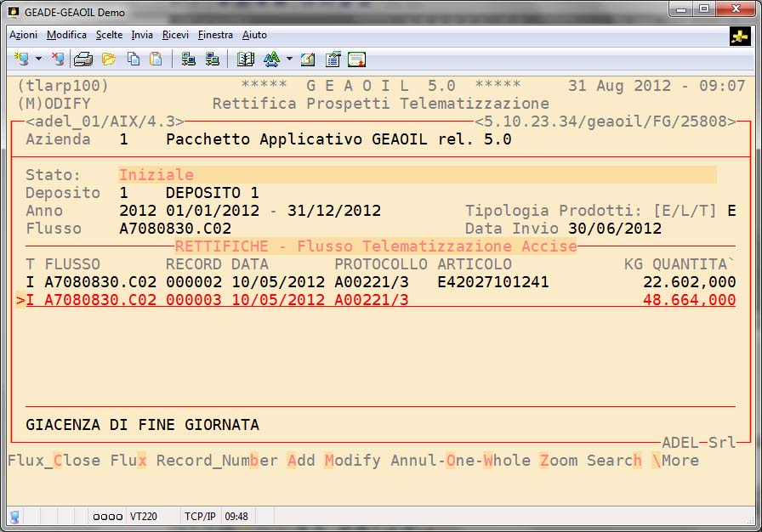This screenshot has width=762, height=532.
Task: Click the printer icon in toolbar
Action: [x=82, y=59]
